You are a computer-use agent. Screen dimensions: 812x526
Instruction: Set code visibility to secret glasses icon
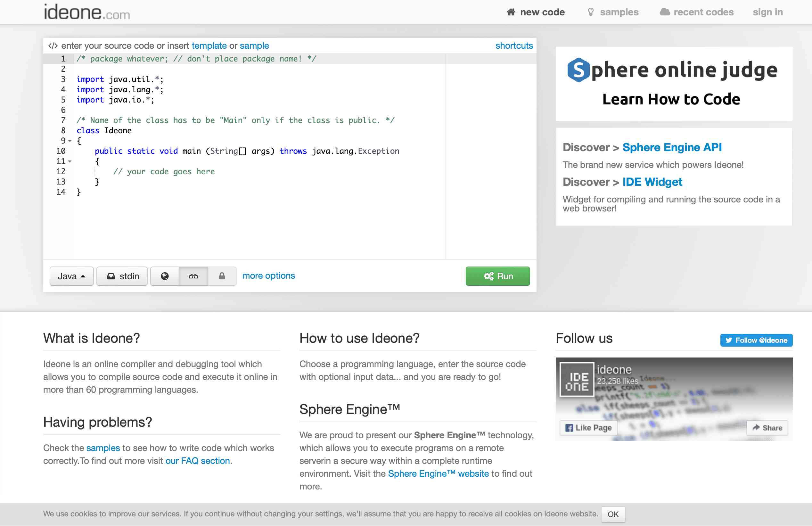(193, 276)
